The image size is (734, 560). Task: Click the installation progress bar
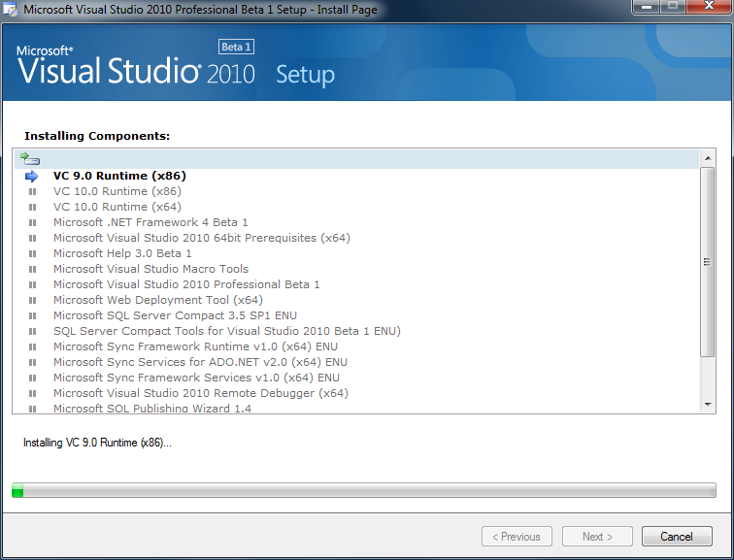coord(363,492)
